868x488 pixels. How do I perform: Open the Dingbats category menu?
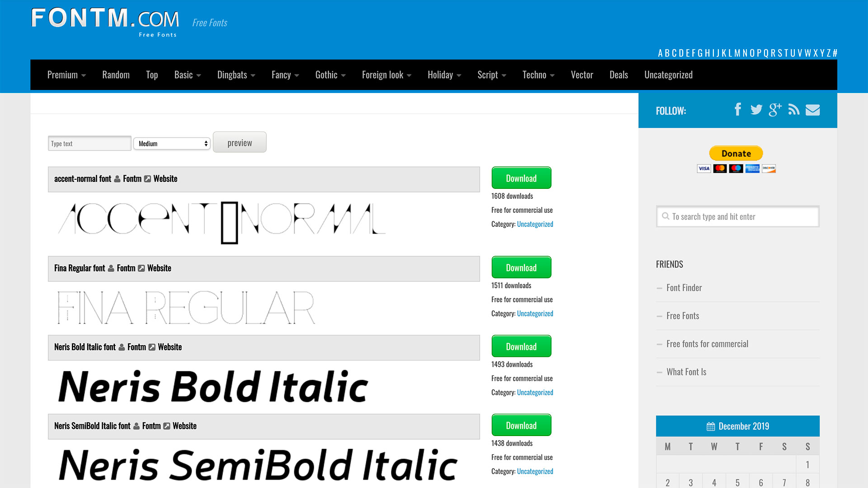pos(236,75)
